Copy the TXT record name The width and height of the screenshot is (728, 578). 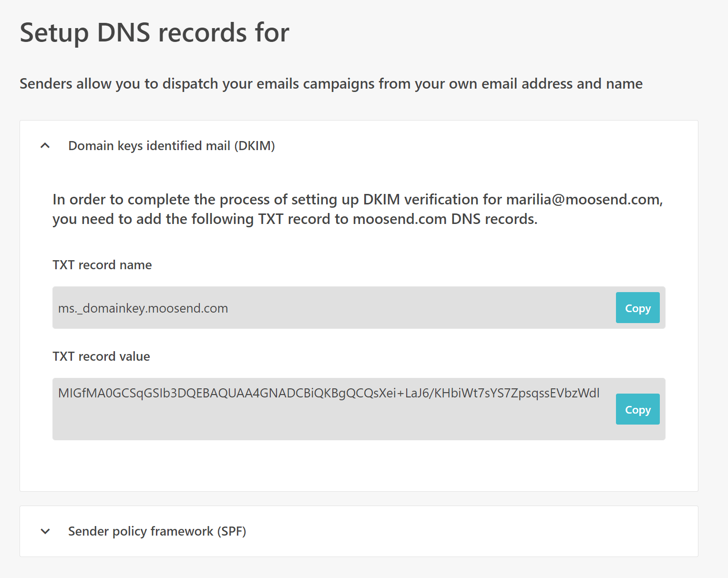coord(637,308)
